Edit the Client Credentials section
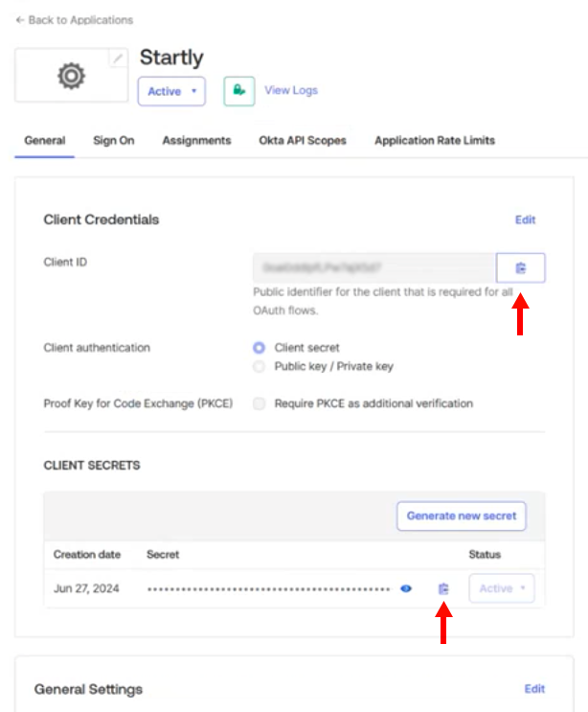The height and width of the screenshot is (712, 588). point(525,219)
